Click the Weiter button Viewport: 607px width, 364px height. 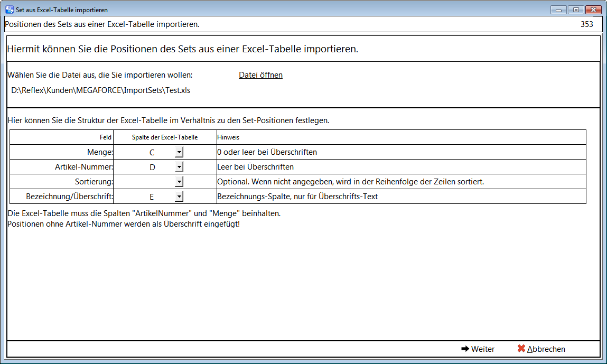(478, 349)
